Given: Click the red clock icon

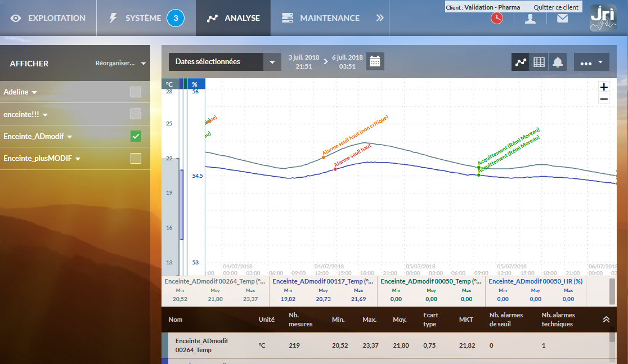Looking at the screenshot, I should [497, 18].
